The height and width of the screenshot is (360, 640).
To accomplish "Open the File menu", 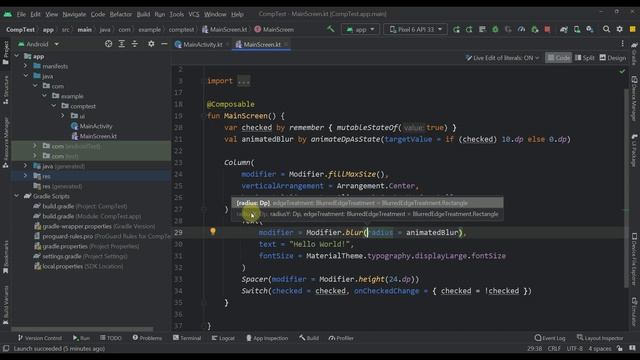I will [x=21, y=14].
